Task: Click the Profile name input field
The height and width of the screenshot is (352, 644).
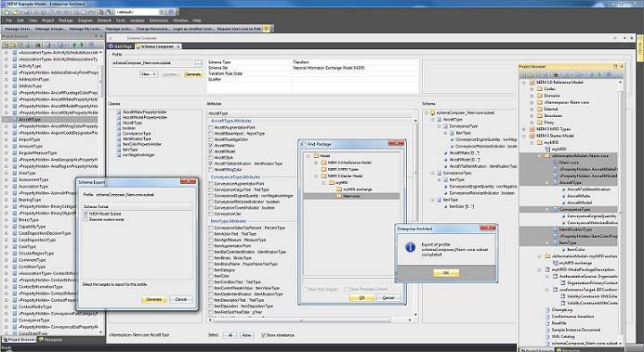Action: [153, 63]
